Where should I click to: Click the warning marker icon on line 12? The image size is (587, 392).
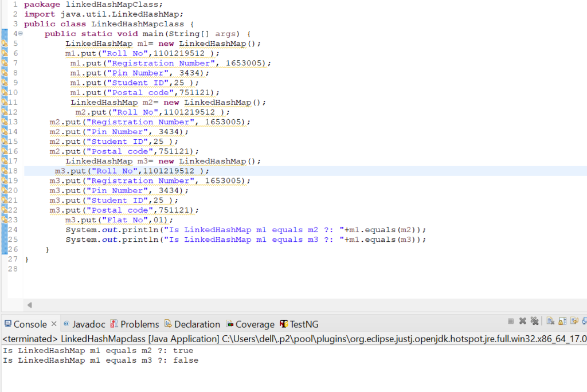[x=5, y=112]
